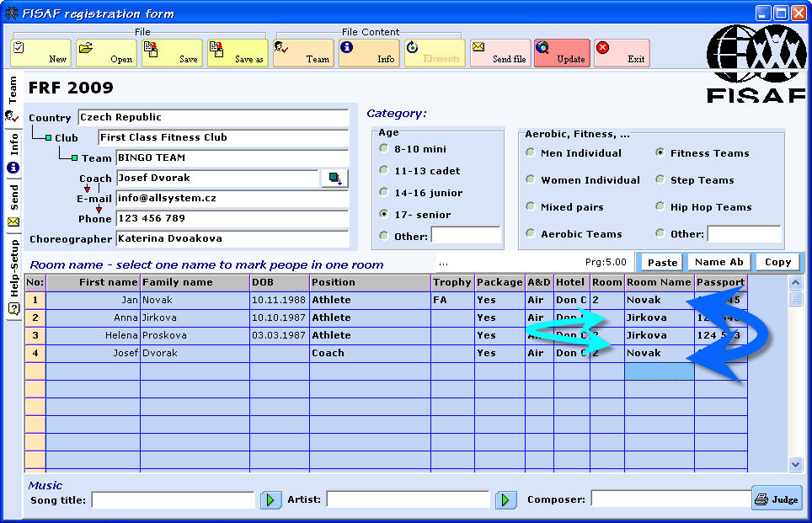The width and height of the screenshot is (812, 523).
Task: Select the Other age radio button
Action: tap(384, 236)
